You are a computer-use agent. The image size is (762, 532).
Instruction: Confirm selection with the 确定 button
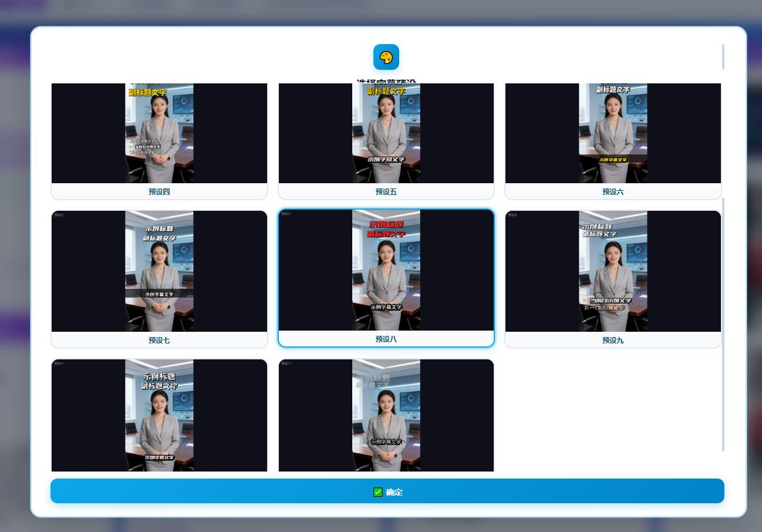tap(387, 491)
